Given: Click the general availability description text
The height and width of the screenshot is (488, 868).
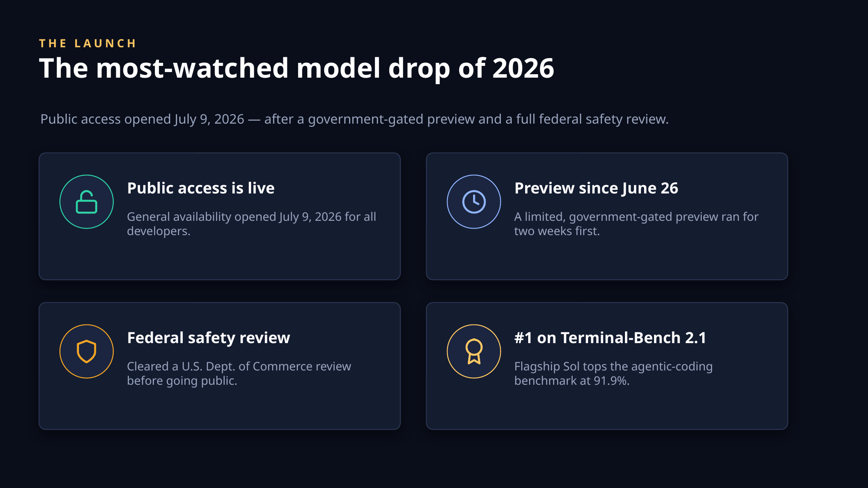Looking at the screenshot, I should 252,224.
